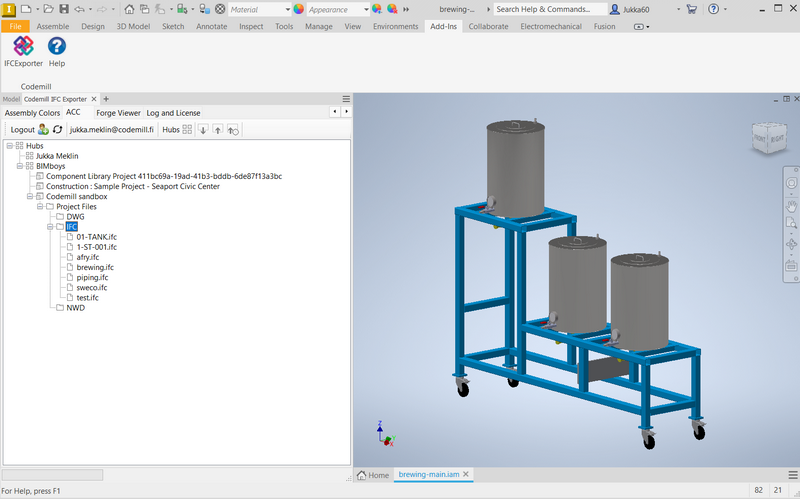The height and width of the screenshot is (499, 800).
Task: Click the download arrow icon in the ACC toolbar
Action: [203, 130]
